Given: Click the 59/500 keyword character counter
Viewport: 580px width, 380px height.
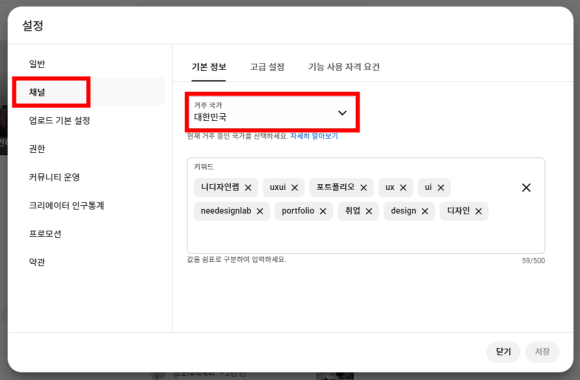Looking at the screenshot, I should (x=533, y=260).
